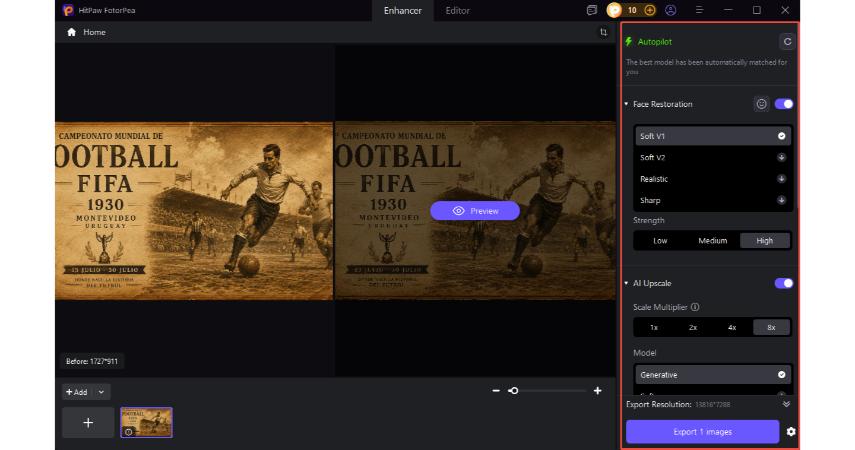Open the user account icon

(671, 10)
